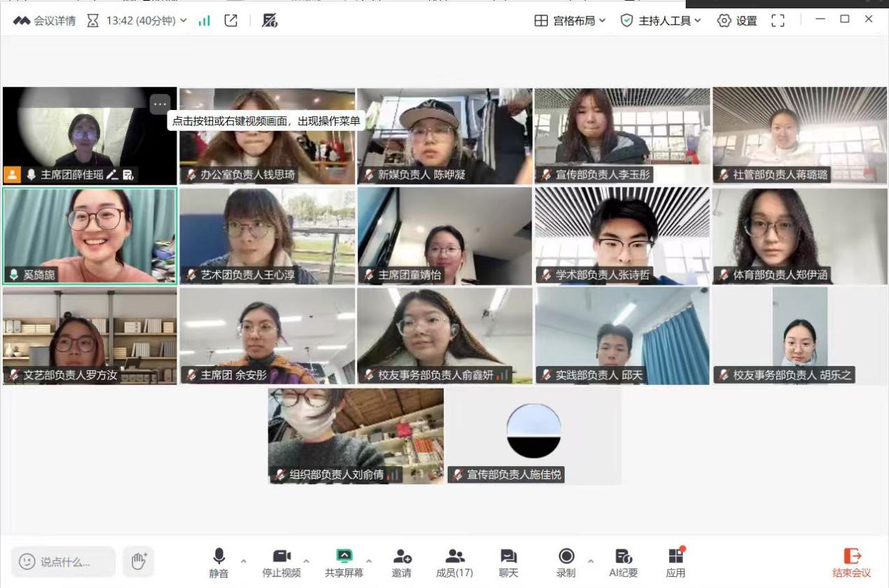Enter fullscreen mode via top-bar icon
889x588 pixels.
pyautogui.click(x=778, y=21)
